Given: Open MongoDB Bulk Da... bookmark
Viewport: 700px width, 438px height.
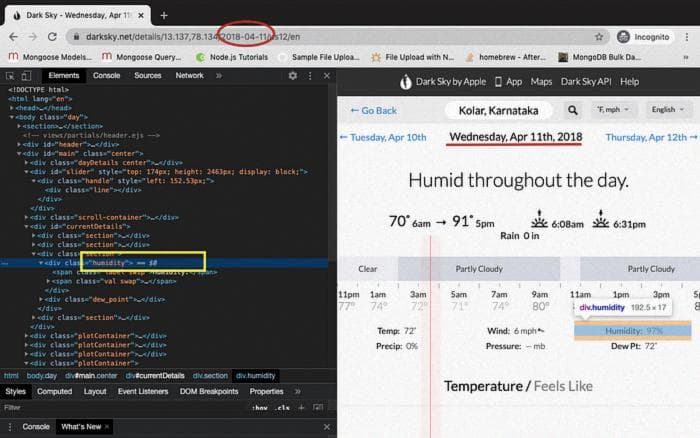Looking at the screenshot, I should click(600, 57).
